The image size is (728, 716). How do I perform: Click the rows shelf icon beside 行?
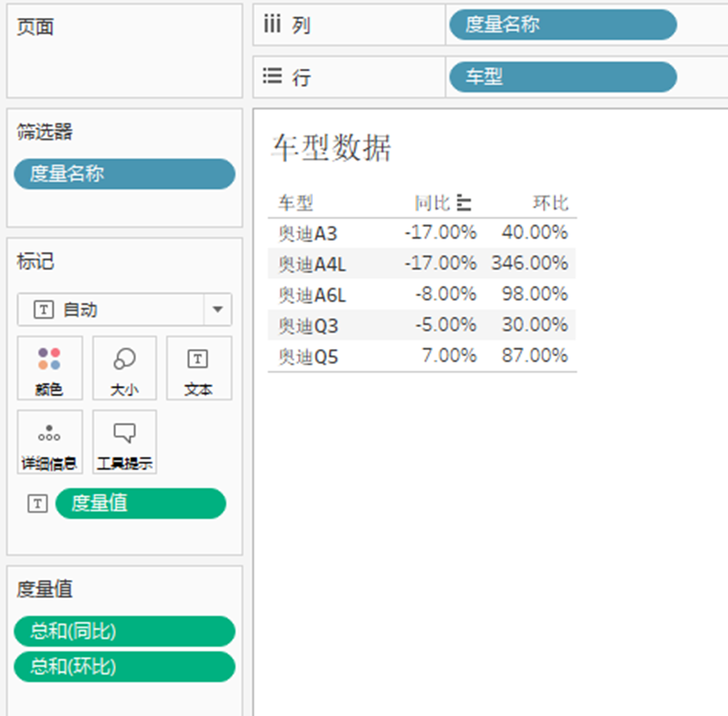272,76
